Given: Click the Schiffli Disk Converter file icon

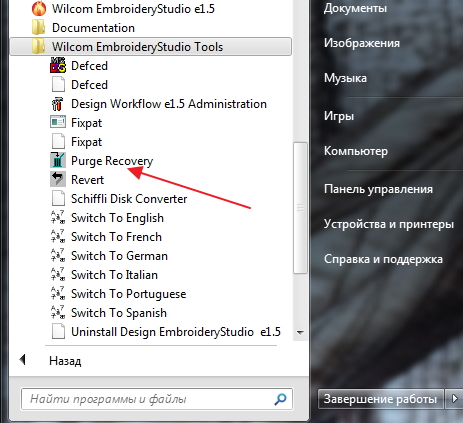Looking at the screenshot, I should point(58,199).
